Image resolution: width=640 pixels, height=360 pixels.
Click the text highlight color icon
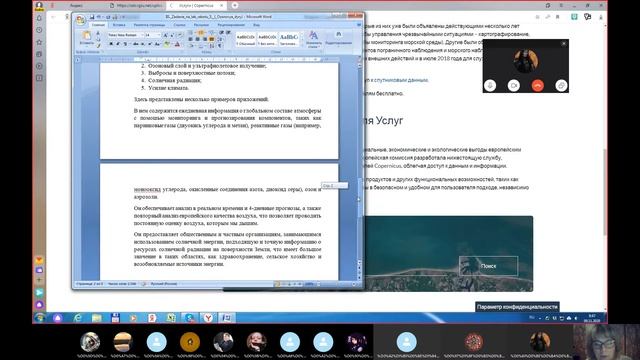167,44
